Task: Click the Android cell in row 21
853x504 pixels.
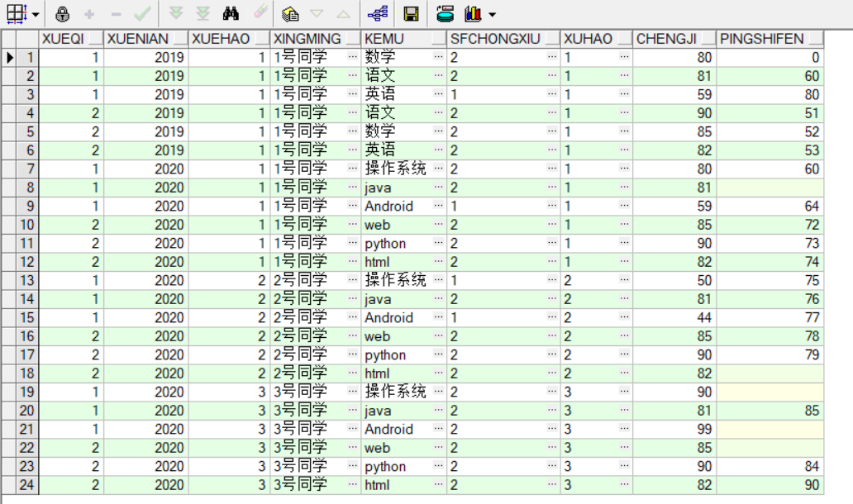Action: (403, 429)
